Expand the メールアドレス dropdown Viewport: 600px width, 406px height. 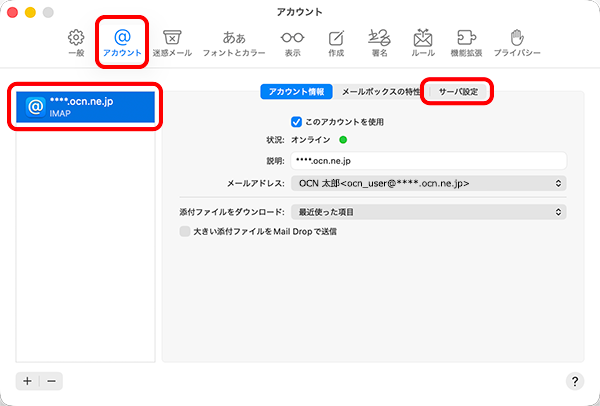[428, 184]
